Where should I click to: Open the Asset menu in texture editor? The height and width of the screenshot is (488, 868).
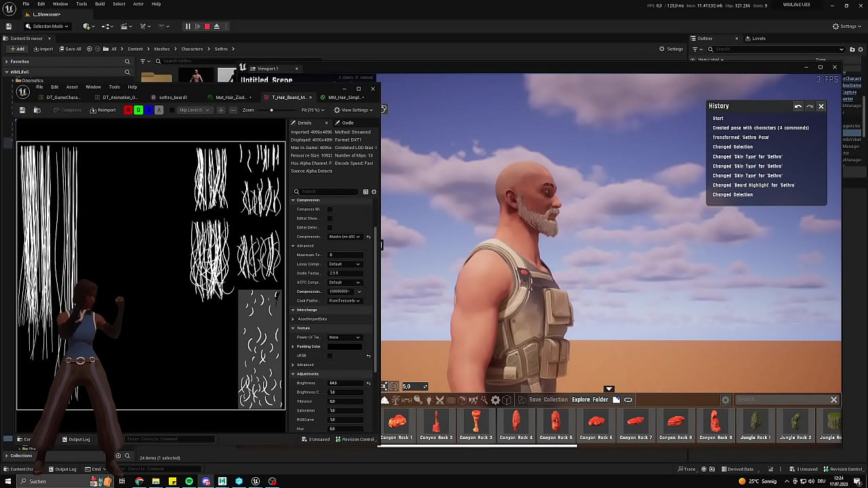click(x=72, y=87)
